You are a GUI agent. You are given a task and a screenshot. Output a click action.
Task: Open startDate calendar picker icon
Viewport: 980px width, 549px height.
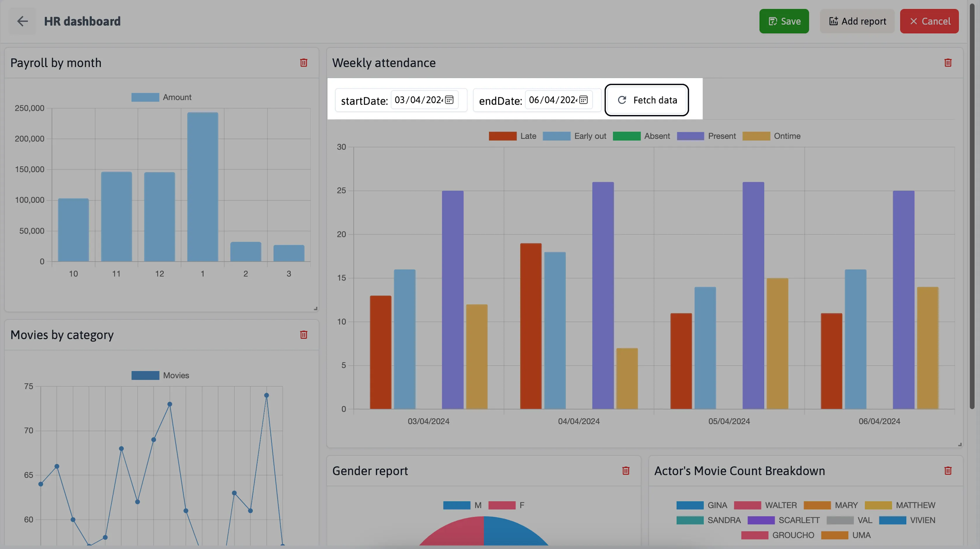tap(449, 100)
